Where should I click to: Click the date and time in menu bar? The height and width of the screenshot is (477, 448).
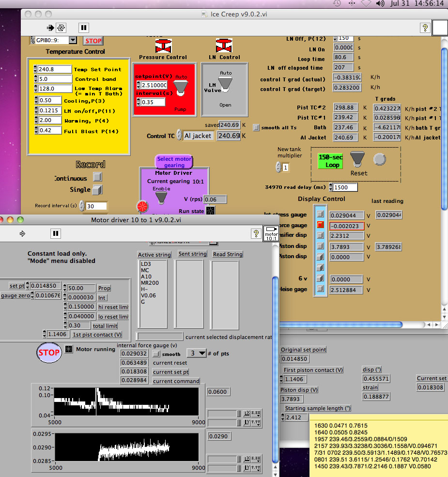pos(416,3)
